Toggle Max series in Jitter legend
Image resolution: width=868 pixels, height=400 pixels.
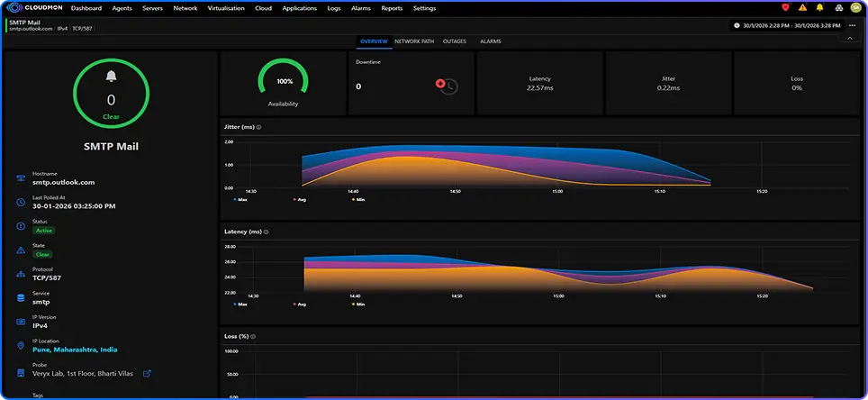(x=240, y=199)
